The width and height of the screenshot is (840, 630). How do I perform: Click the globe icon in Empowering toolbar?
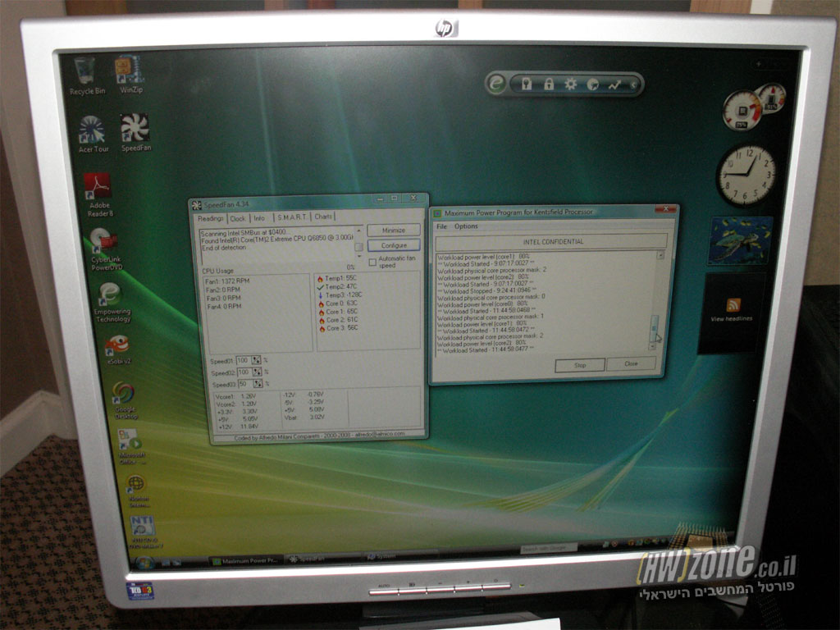pos(592,84)
